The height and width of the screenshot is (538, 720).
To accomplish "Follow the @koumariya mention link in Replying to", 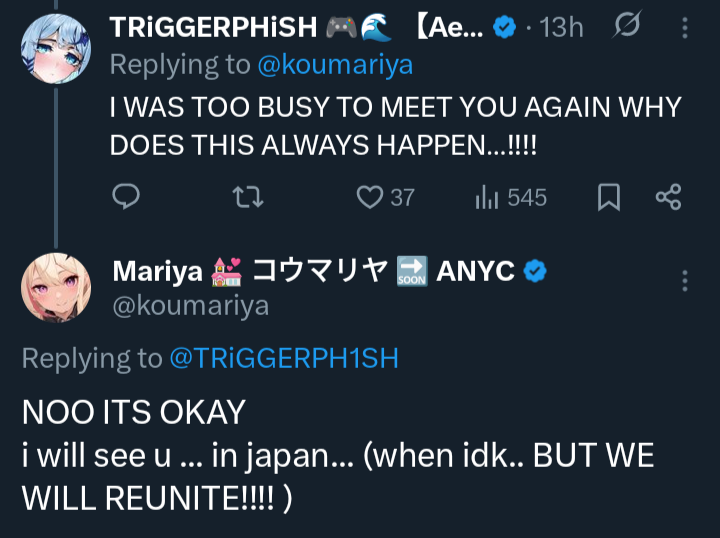I will tap(335, 65).
